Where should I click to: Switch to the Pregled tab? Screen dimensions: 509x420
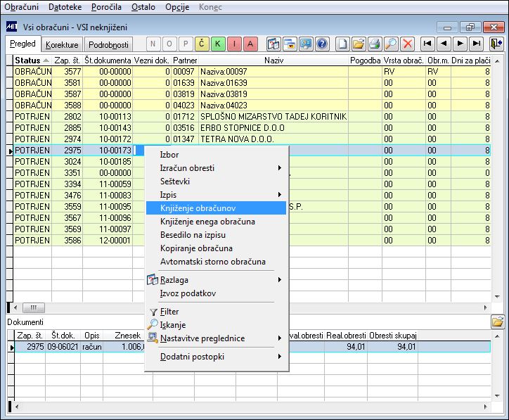click(22, 44)
